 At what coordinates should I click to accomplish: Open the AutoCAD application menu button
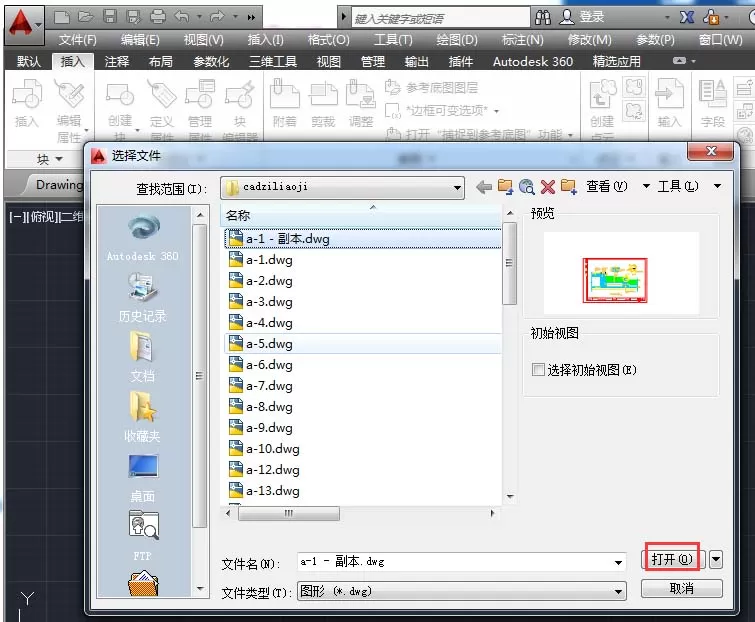coord(24,24)
